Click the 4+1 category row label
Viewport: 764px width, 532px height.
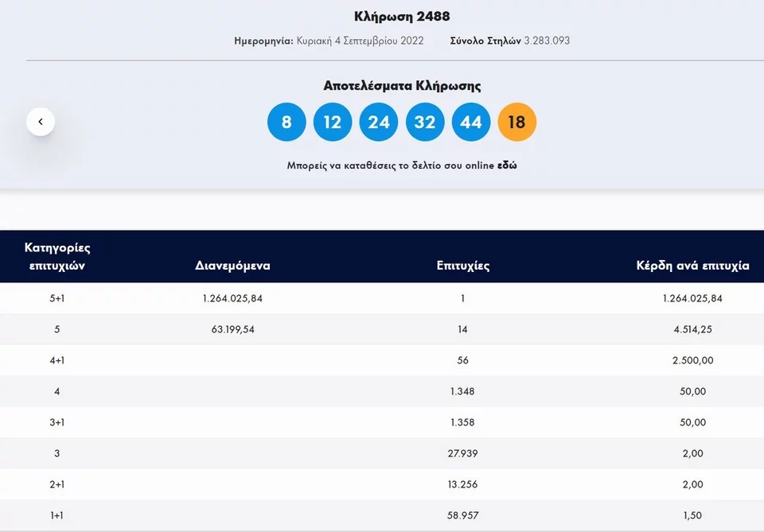point(57,360)
